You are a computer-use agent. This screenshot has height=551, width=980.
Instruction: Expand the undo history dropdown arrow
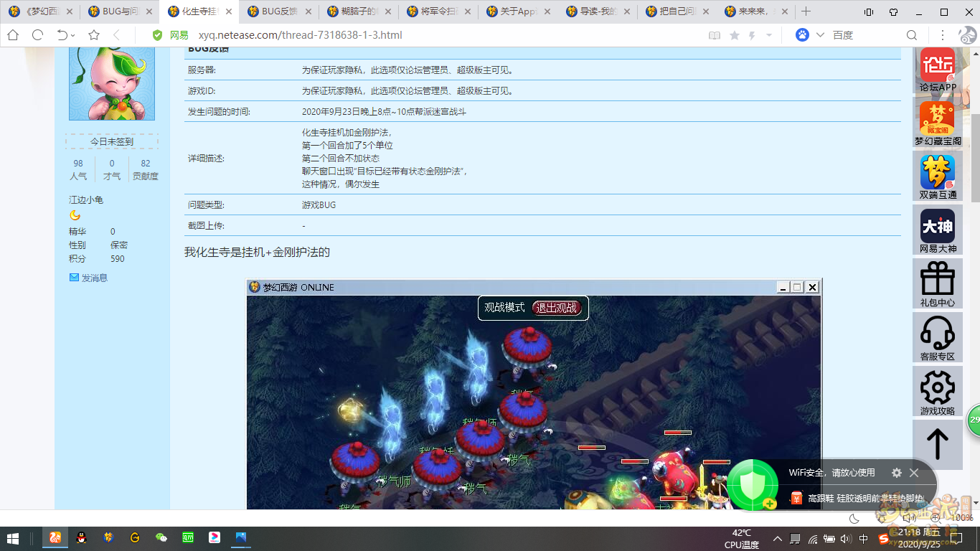[73, 36]
